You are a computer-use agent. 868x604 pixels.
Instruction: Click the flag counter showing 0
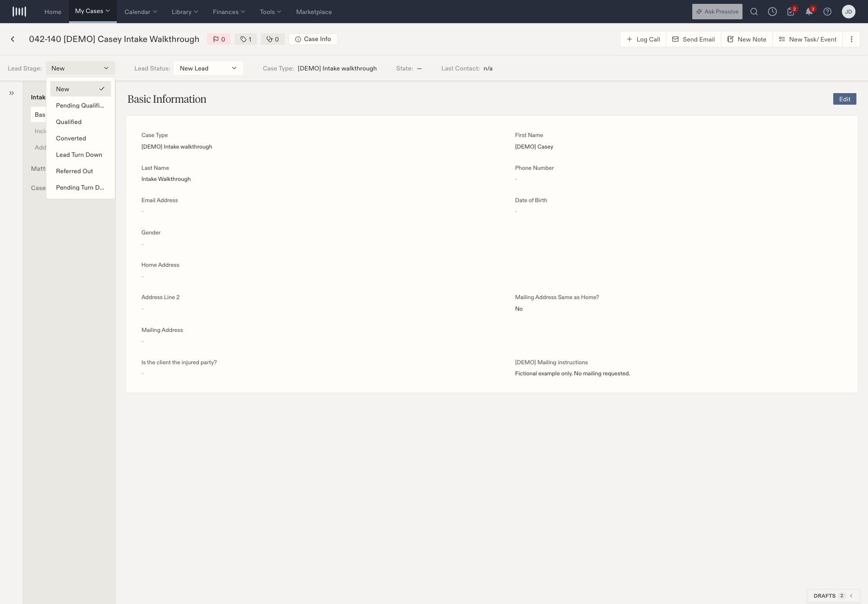coord(219,39)
